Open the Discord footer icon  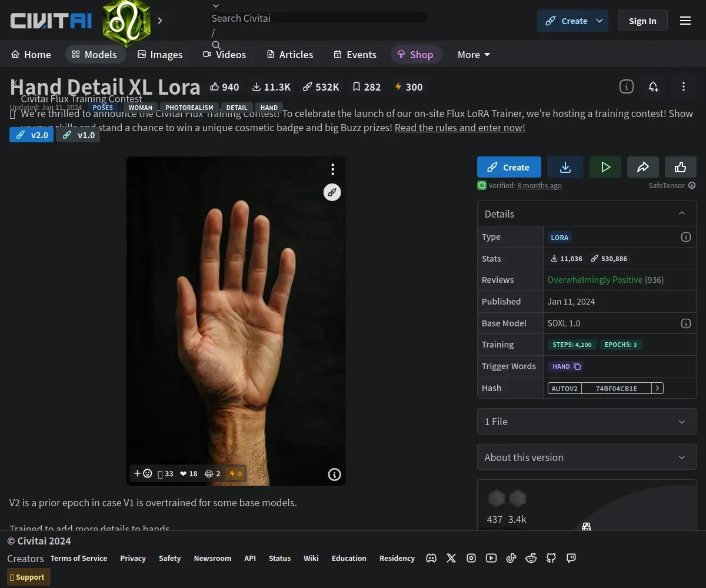tap(431, 558)
